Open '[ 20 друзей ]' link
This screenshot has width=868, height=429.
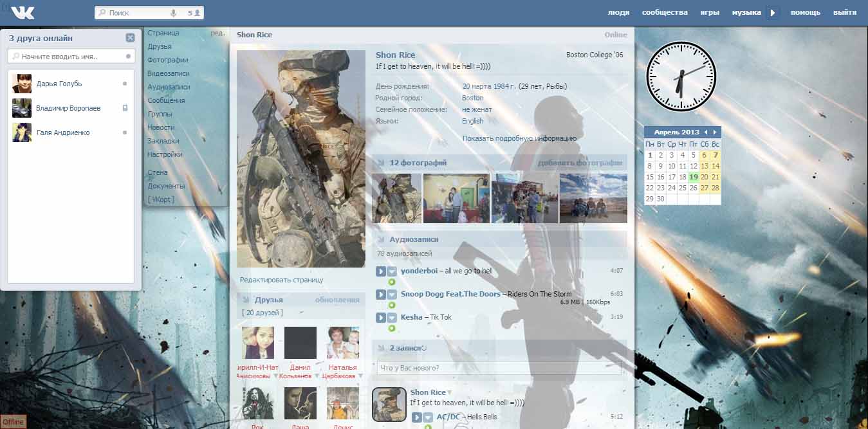pyautogui.click(x=263, y=313)
